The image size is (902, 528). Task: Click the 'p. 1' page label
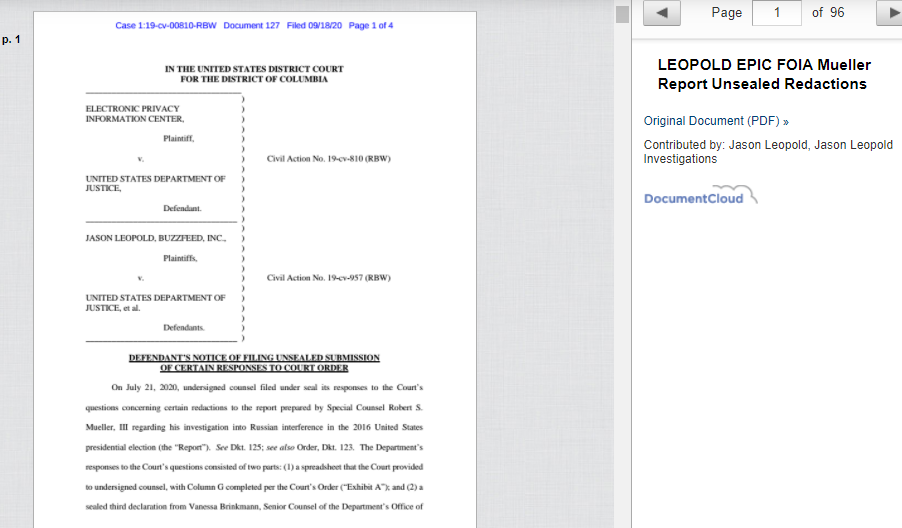click(11, 39)
